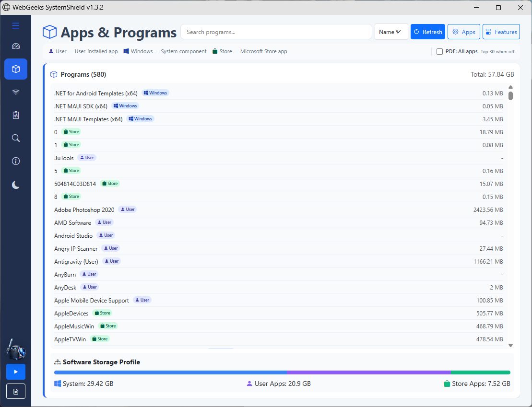Click the document report icon at sidebar bottom

pos(16,392)
